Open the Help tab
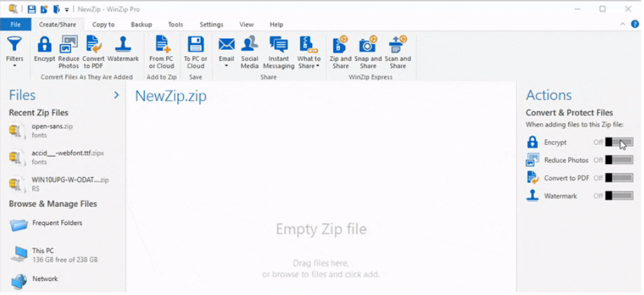The width and height of the screenshot is (644, 295). click(x=276, y=25)
